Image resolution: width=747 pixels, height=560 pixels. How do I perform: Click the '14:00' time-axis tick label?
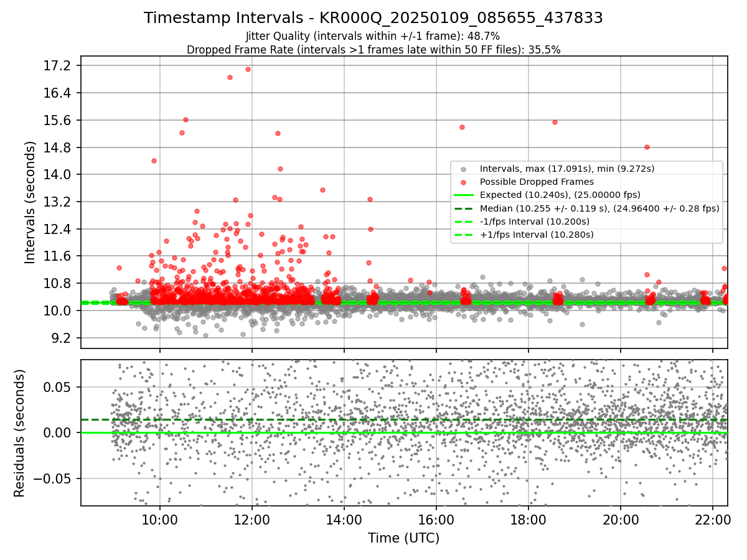[344, 520]
